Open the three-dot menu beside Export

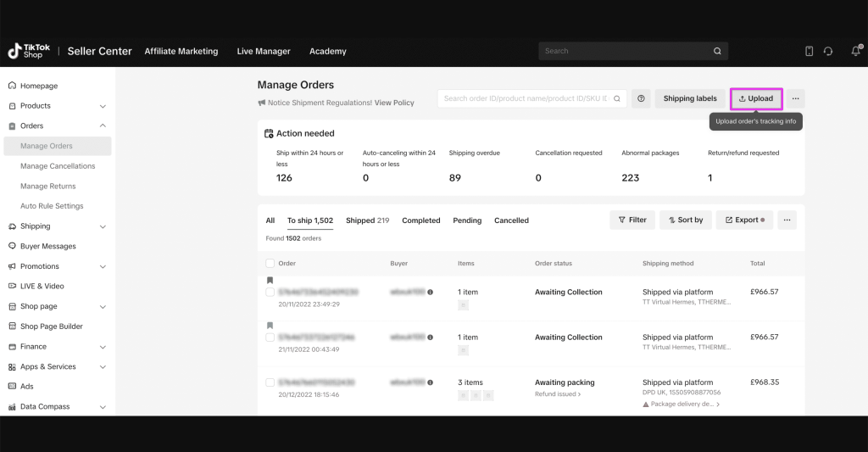click(x=787, y=220)
